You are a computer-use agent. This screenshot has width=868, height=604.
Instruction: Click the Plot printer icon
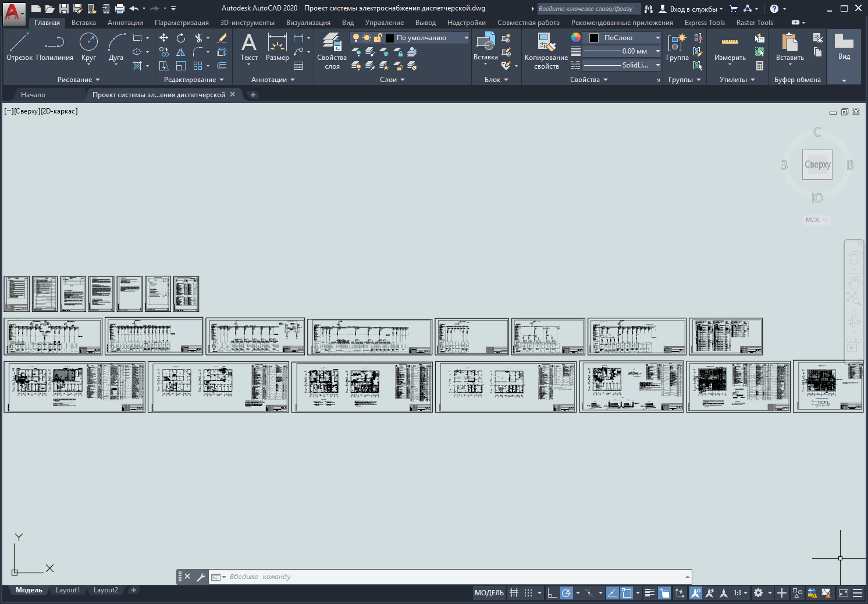[x=120, y=8]
